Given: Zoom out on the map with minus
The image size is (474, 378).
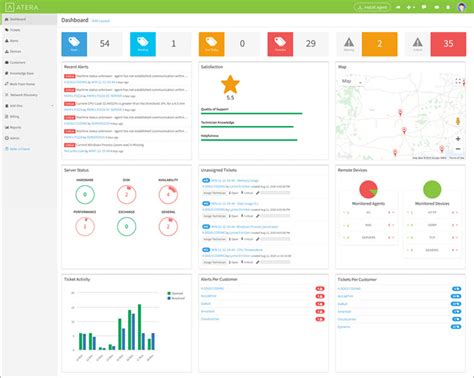Looking at the screenshot, I should click(x=458, y=149).
